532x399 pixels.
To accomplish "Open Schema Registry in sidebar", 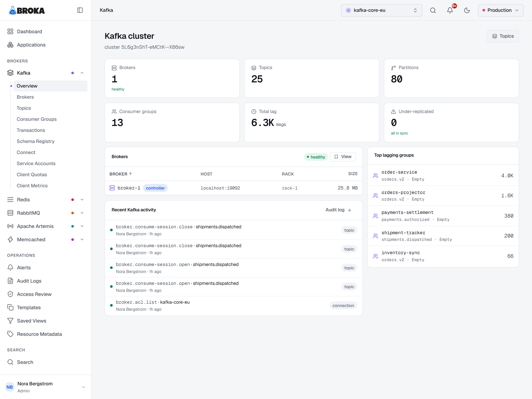I will 50,141.
